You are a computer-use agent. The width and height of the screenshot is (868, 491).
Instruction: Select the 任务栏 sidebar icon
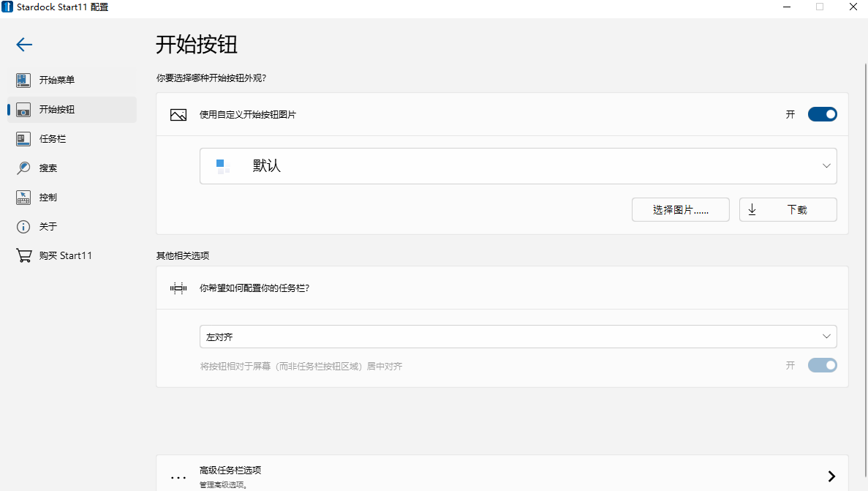25,138
